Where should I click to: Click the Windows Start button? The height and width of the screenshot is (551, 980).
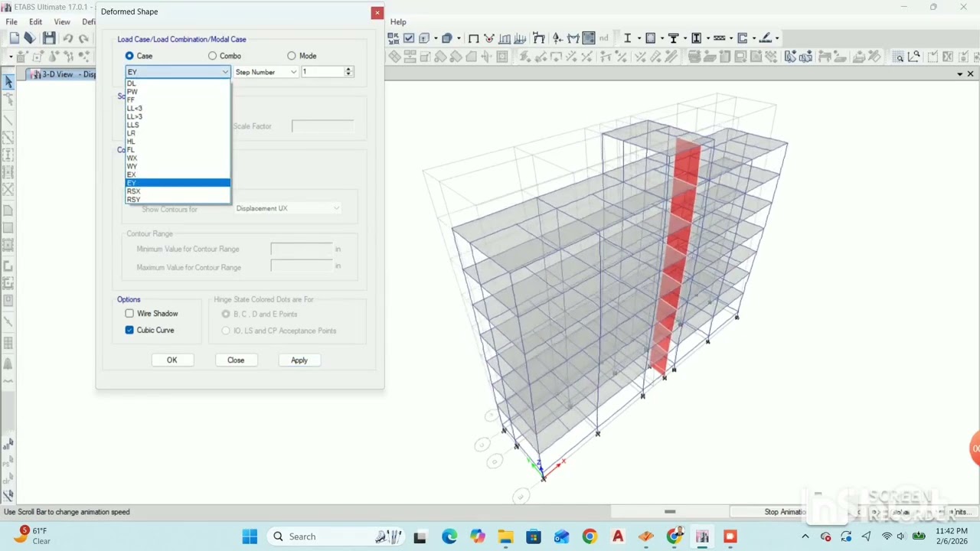(x=250, y=536)
